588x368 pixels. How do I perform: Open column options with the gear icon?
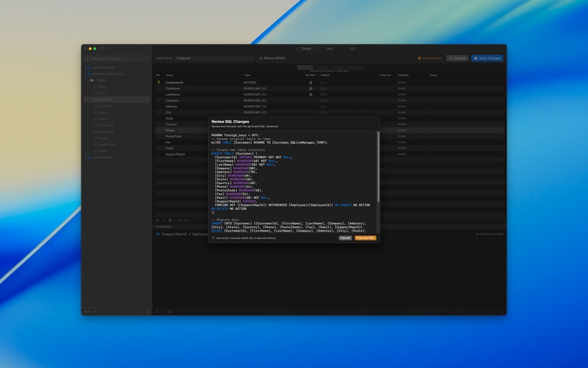point(170,221)
